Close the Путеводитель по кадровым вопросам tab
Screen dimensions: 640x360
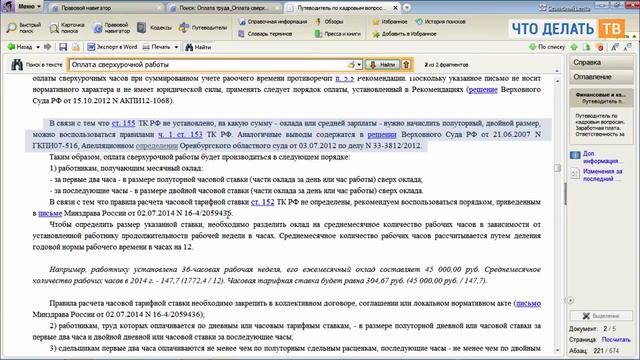[395, 8]
